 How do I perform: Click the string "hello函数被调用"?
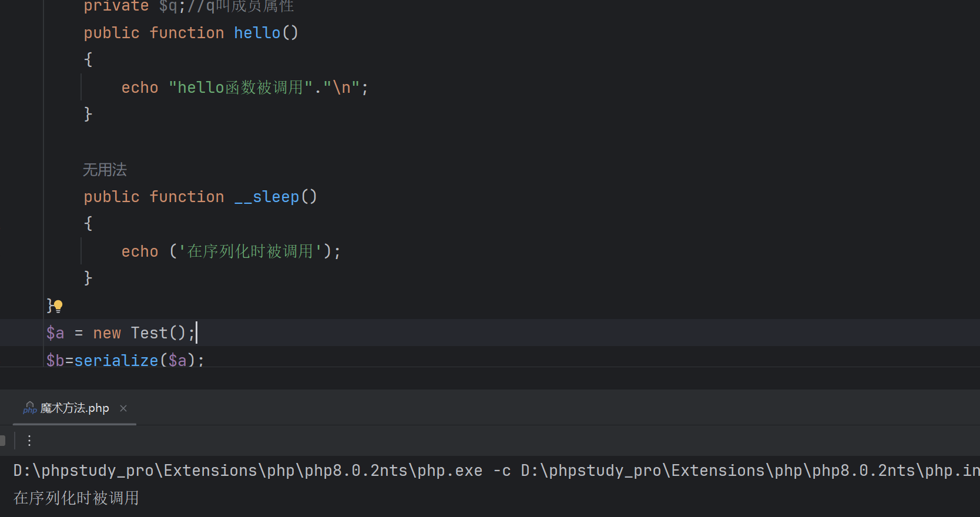241,88
